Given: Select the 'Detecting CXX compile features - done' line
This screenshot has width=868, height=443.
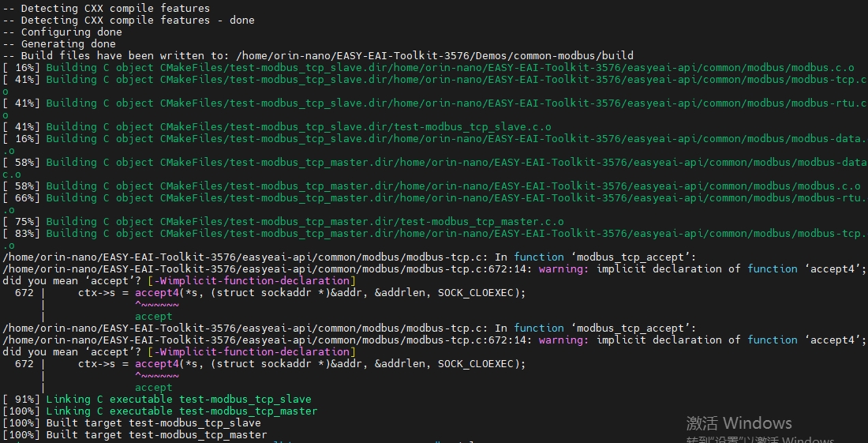Looking at the screenshot, I should [x=129, y=21].
